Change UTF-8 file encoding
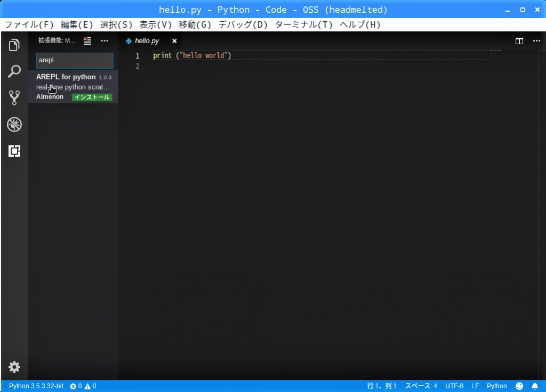 click(x=454, y=386)
